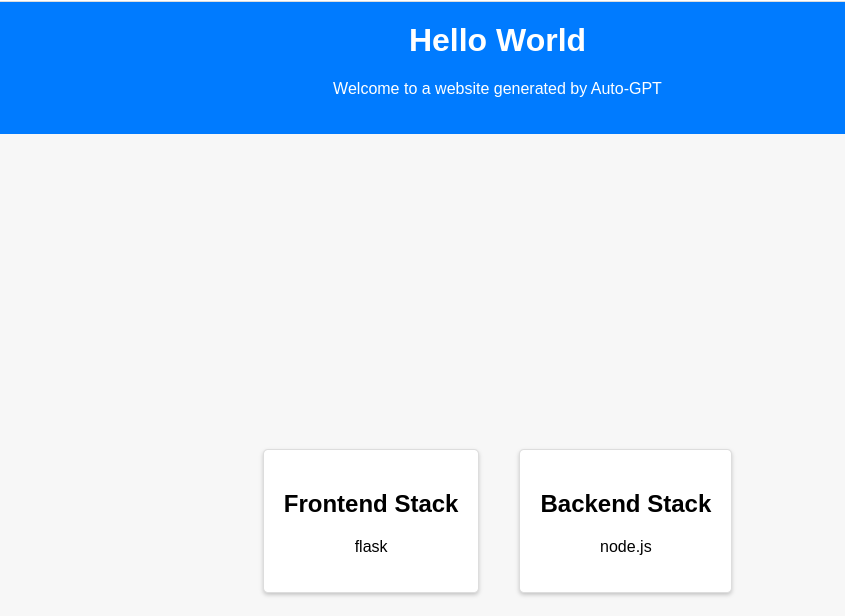Open the Frontend Stack card
Image resolution: width=845 pixels, height=616 pixels.
click(371, 521)
